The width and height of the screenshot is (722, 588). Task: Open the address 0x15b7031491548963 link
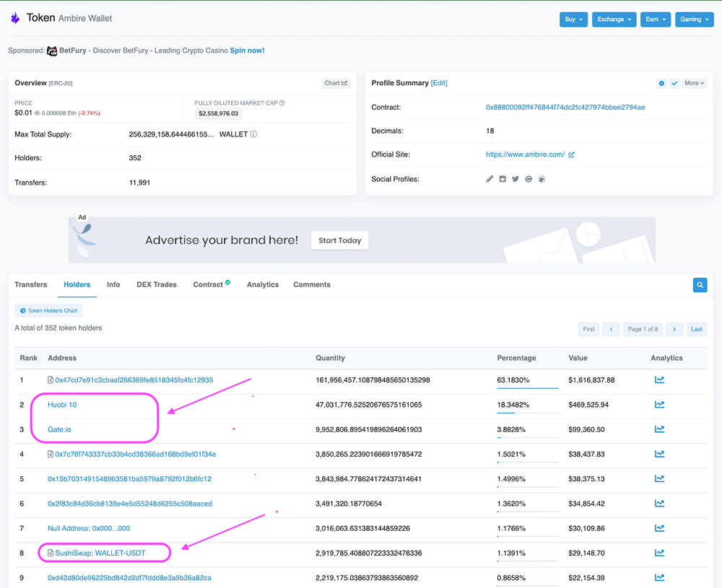click(130, 479)
